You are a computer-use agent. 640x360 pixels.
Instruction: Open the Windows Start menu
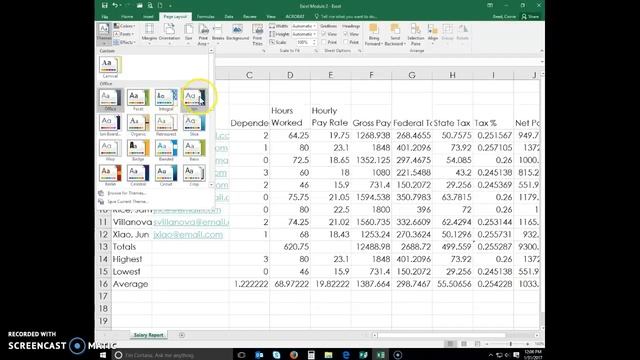103,355
